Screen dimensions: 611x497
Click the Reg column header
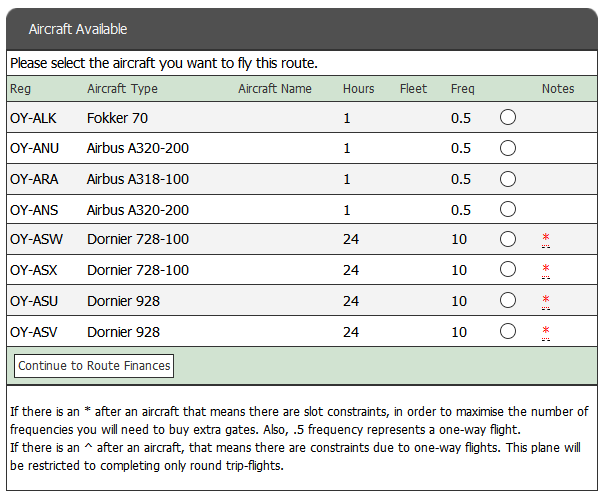[x=21, y=89]
